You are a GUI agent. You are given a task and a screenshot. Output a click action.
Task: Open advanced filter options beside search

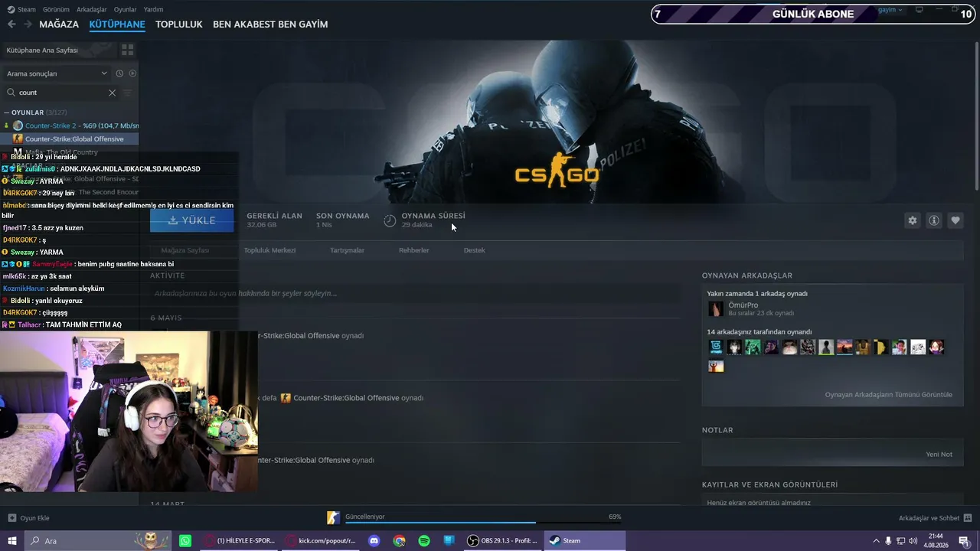[128, 93]
